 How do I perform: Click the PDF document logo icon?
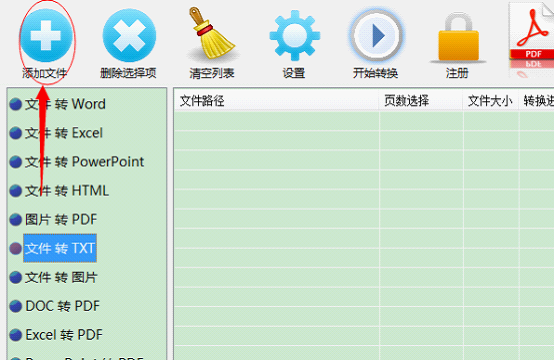point(532,39)
